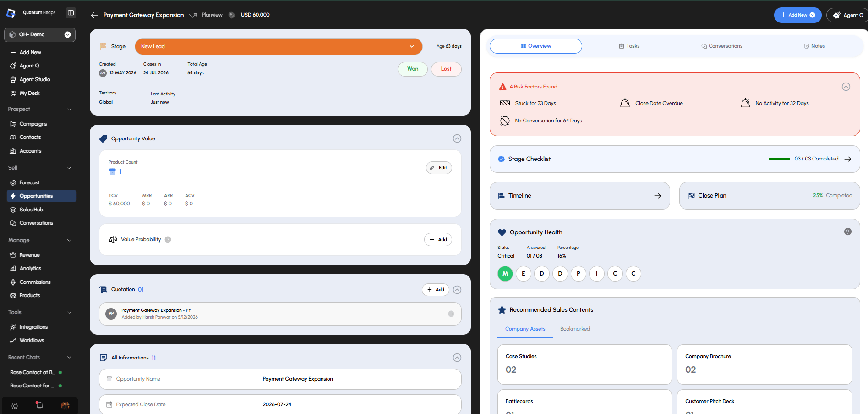The image size is (868, 414).
Task: Edit the product count
Action: point(439,168)
